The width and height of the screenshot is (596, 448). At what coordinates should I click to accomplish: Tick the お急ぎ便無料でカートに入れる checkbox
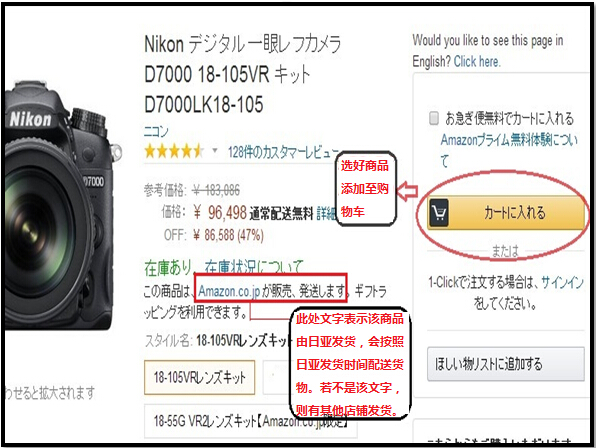[434, 118]
